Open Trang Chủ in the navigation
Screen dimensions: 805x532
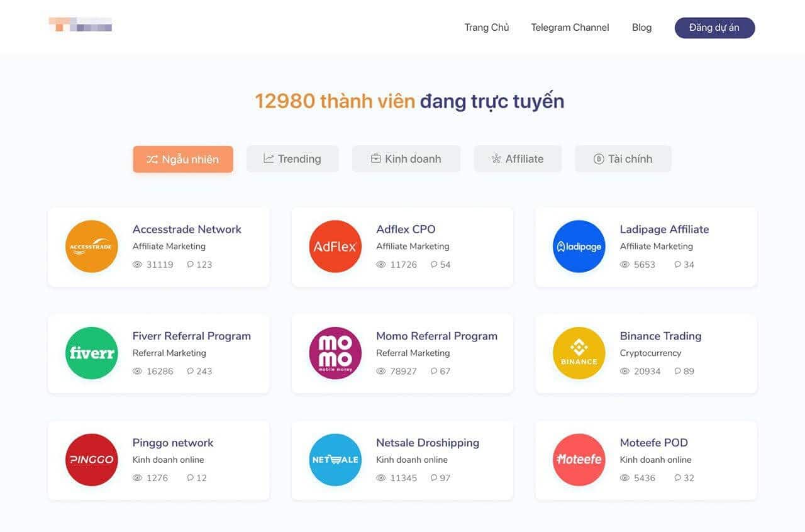(x=487, y=28)
